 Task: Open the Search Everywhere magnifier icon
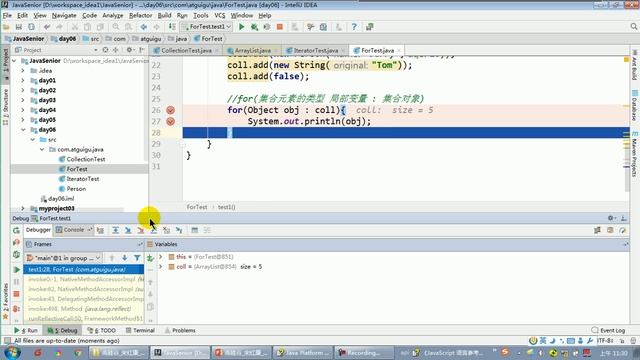(633, 27)
